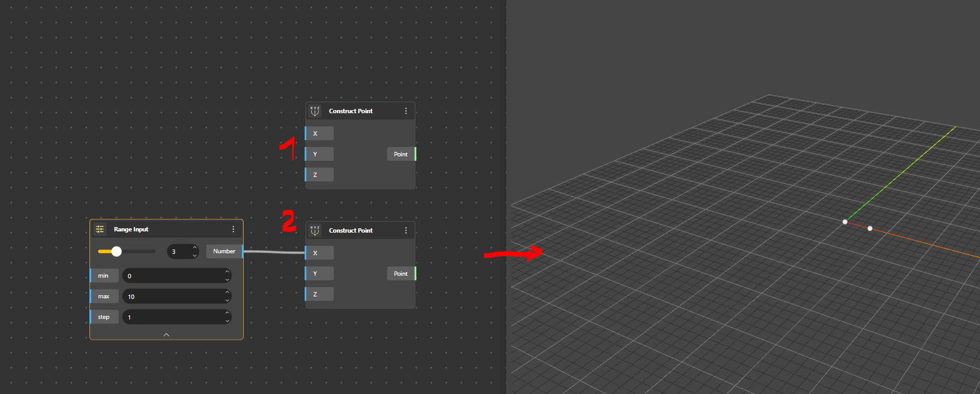Collapse the Range Input node with bottom chevron

(x=166, y=335)
